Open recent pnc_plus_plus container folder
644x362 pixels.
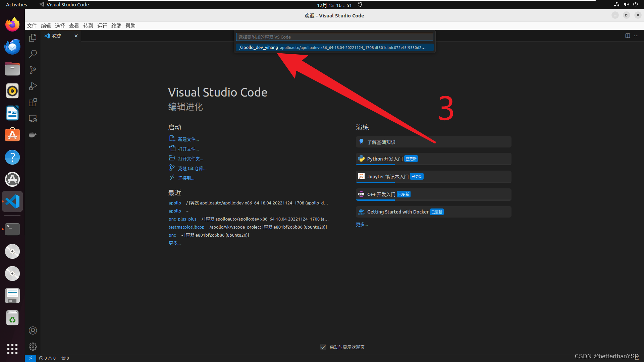pos(182,219)
